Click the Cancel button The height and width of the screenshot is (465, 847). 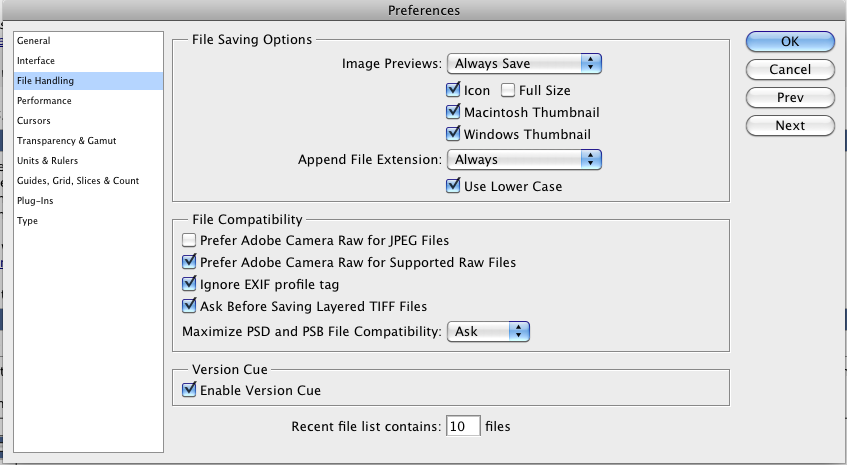[x=790, y=70]
